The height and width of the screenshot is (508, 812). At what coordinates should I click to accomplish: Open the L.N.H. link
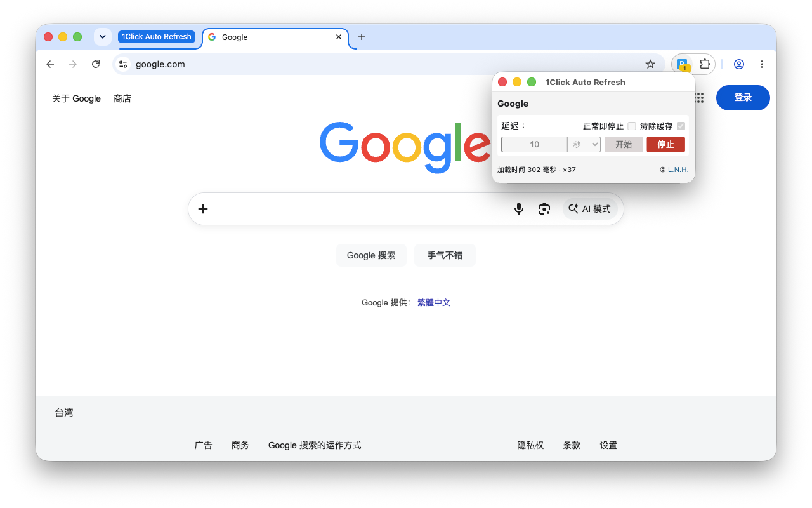[678, 170]
